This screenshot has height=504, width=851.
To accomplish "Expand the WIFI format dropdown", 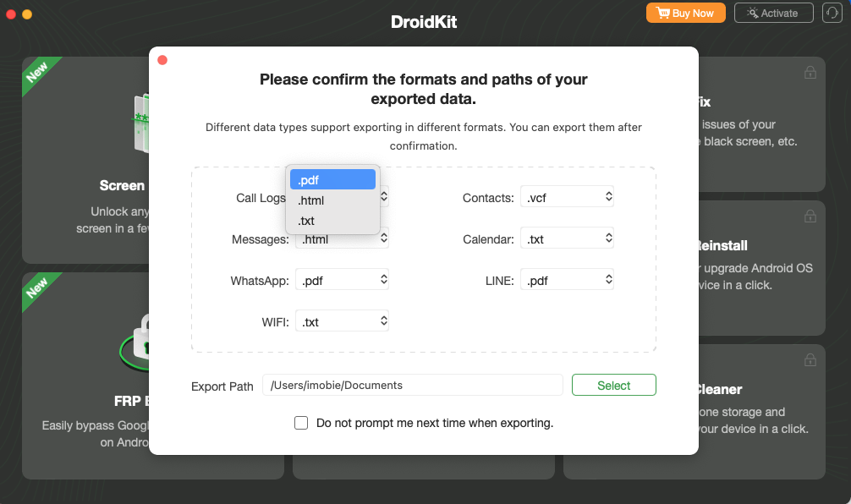I will (x=342, y=320).
